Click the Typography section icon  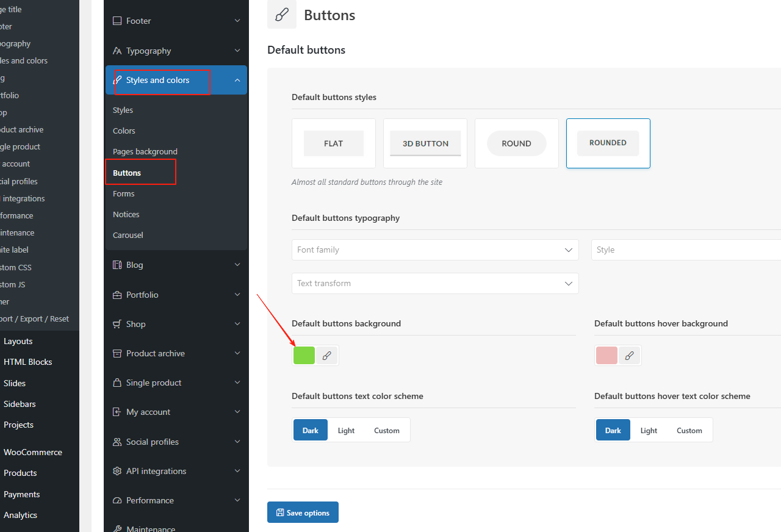(117, 50)
